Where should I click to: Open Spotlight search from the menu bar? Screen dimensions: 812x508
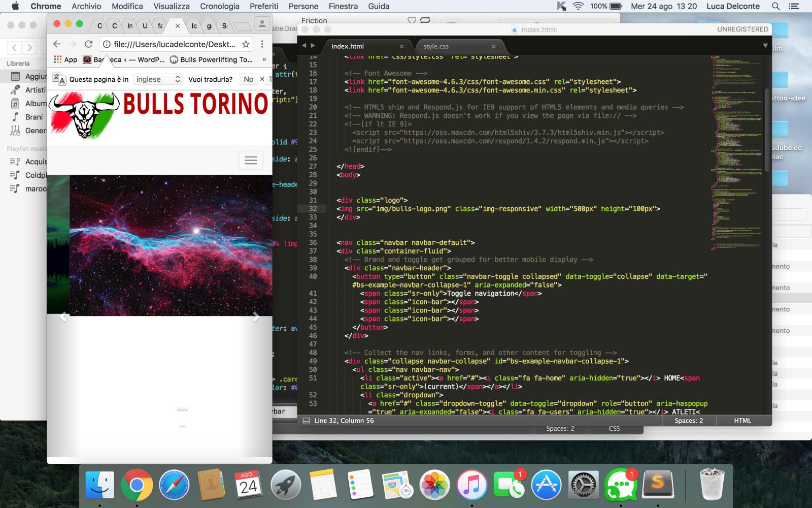(775, 7)
